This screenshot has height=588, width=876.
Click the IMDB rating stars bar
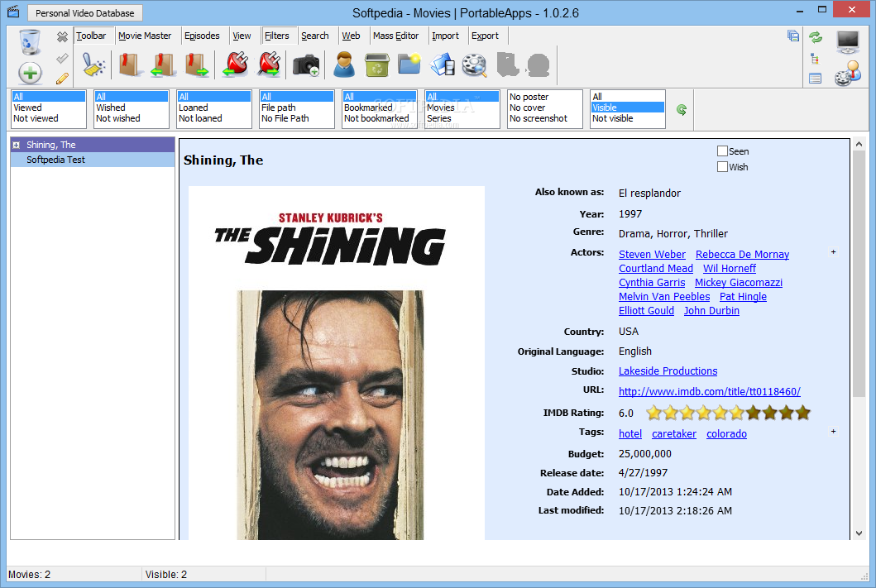(x=728, y=413)
